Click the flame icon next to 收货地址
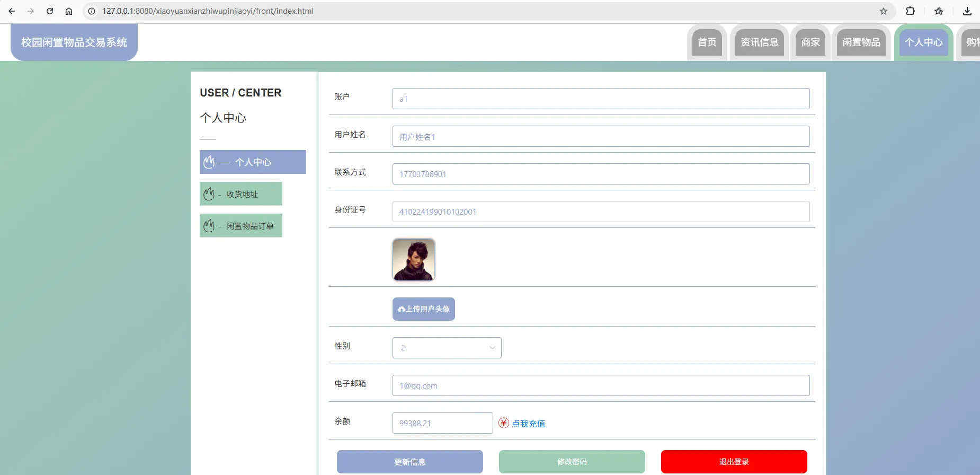 (x=209, y=194)
